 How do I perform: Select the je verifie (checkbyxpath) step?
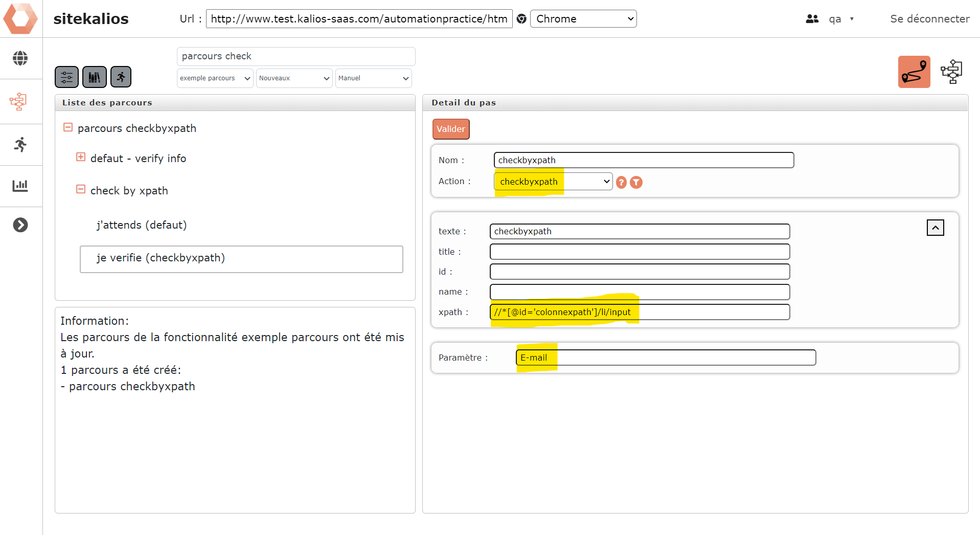pos(241,259)
